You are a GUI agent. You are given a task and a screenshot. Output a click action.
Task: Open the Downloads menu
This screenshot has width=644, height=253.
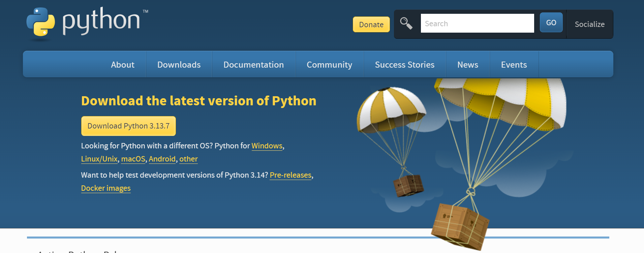(179, 65)
